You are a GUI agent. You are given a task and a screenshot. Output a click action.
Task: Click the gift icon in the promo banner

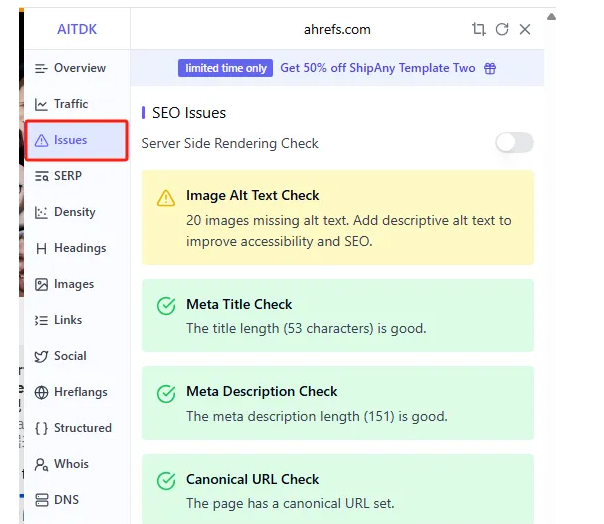pos(490,68)
